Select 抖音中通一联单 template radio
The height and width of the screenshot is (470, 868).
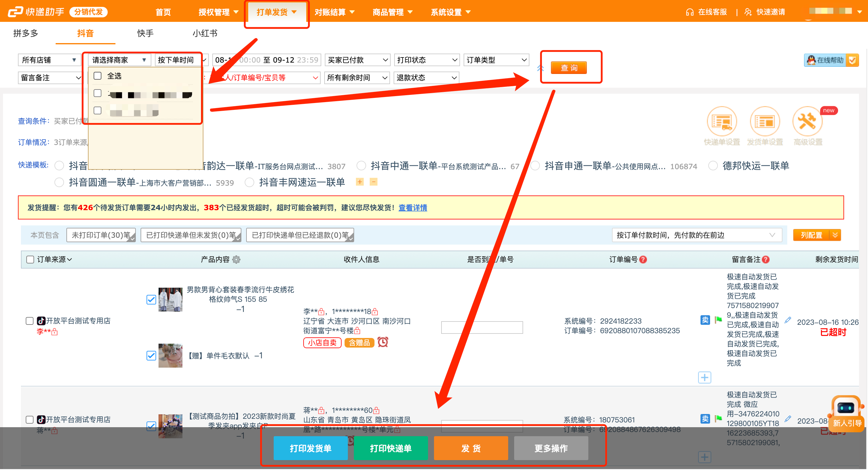point(361,166)
